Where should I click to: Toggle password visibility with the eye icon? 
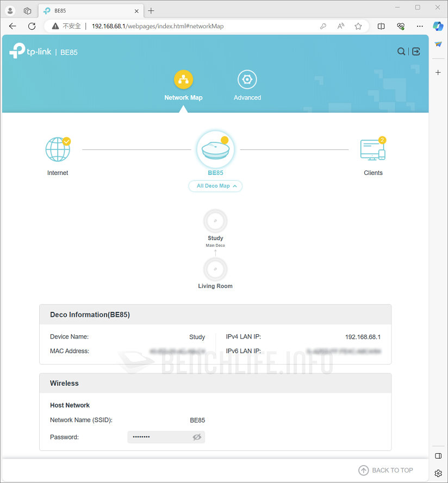[197, 437]
